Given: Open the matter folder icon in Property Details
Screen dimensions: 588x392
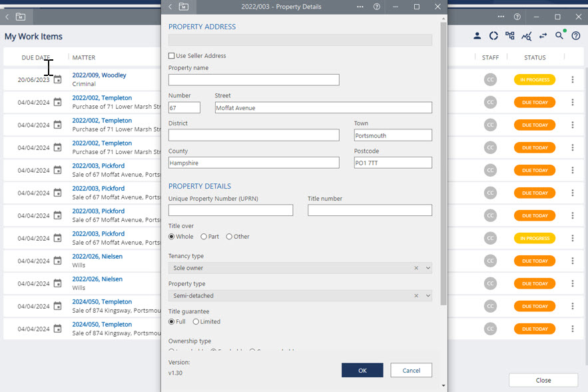Looking at the screenshot, I should pyautogui.click(x=184, y=7).
